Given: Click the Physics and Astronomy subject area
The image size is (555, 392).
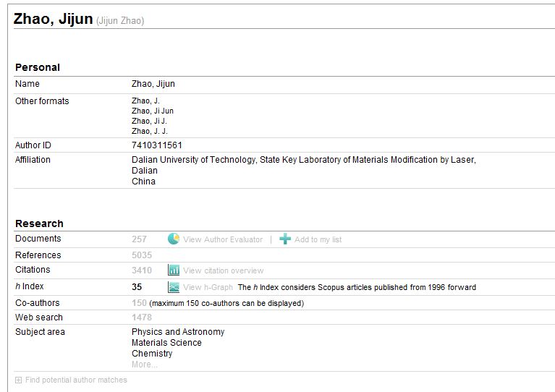Looking at the screenshot, I should 178,332.
